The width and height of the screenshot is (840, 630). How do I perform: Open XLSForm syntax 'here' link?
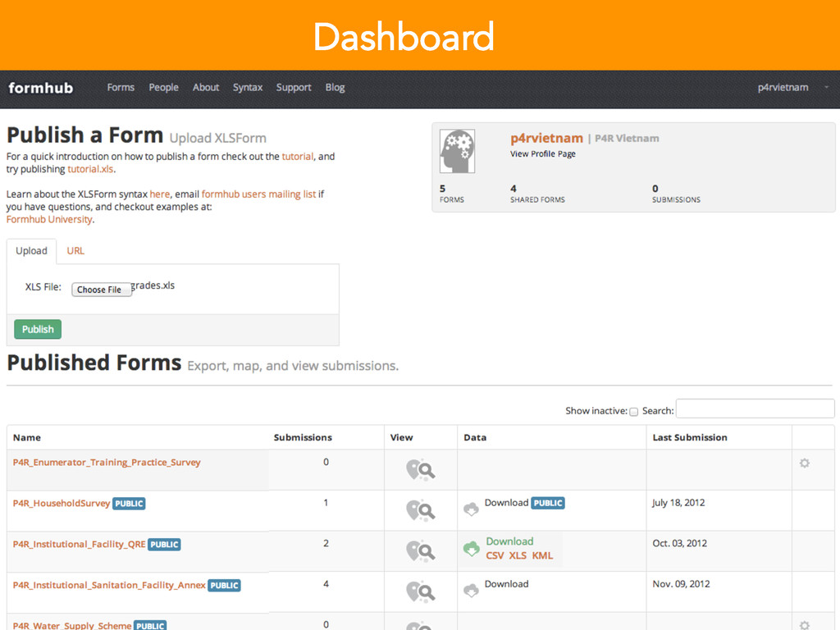pos(160,194)
